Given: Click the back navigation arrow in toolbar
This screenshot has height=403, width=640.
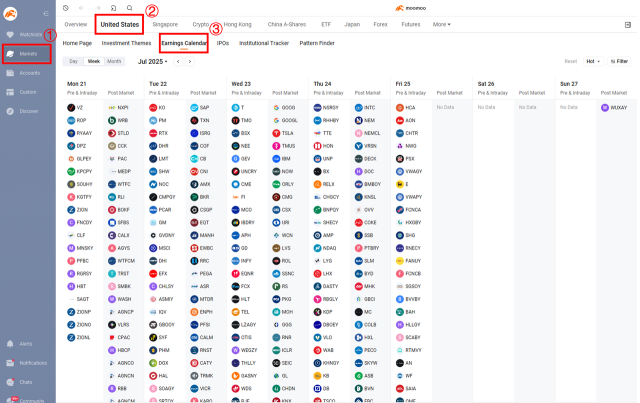Looking at the screenshot, I should 81,8.
